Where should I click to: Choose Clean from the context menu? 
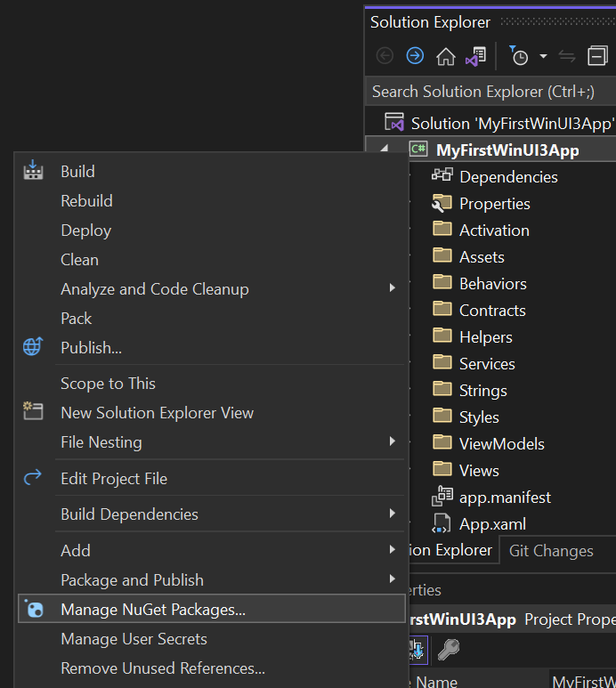tap(79, 260)
